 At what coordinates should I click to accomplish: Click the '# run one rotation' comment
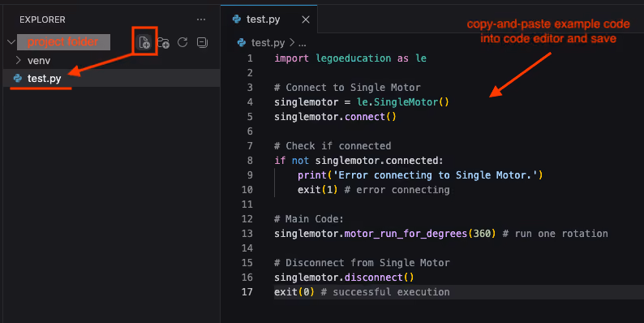556,234
